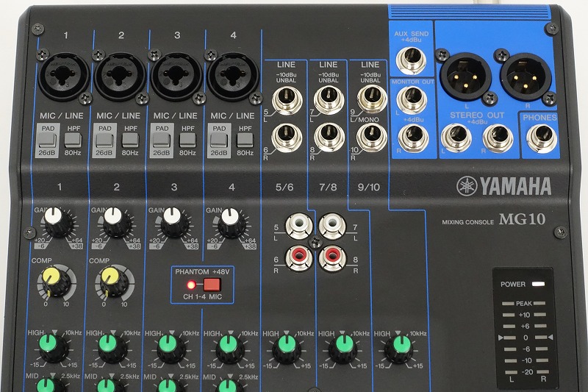Viewport: 588px width, 392px height.
Task: Click the LINE 7 L input jack
Action: click(x=329, y=99)
